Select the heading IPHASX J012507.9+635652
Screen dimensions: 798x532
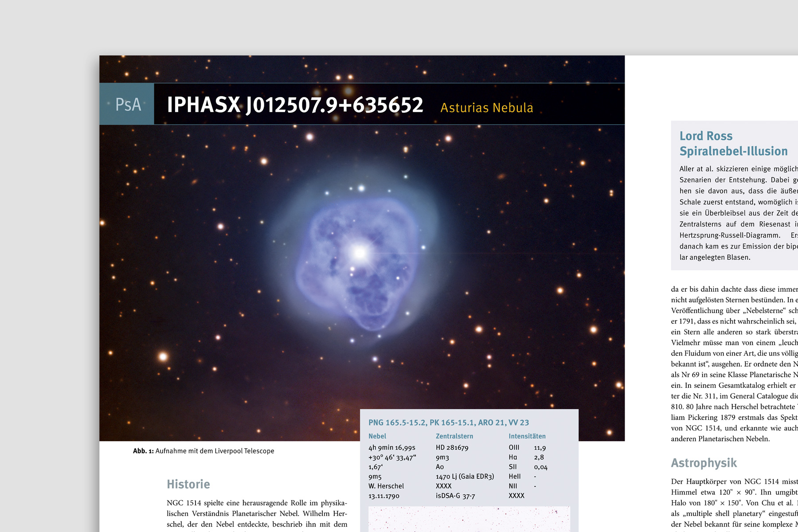tap(295, 105)
